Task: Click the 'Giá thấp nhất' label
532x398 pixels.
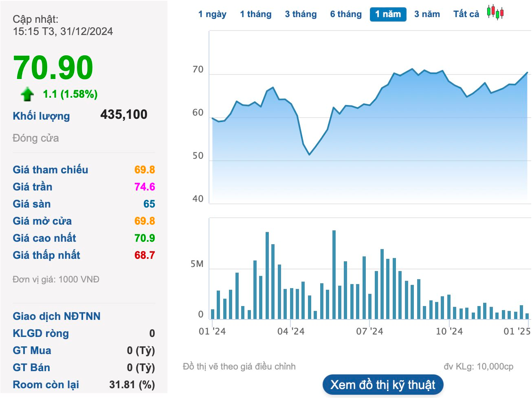Action: point(46,255)
